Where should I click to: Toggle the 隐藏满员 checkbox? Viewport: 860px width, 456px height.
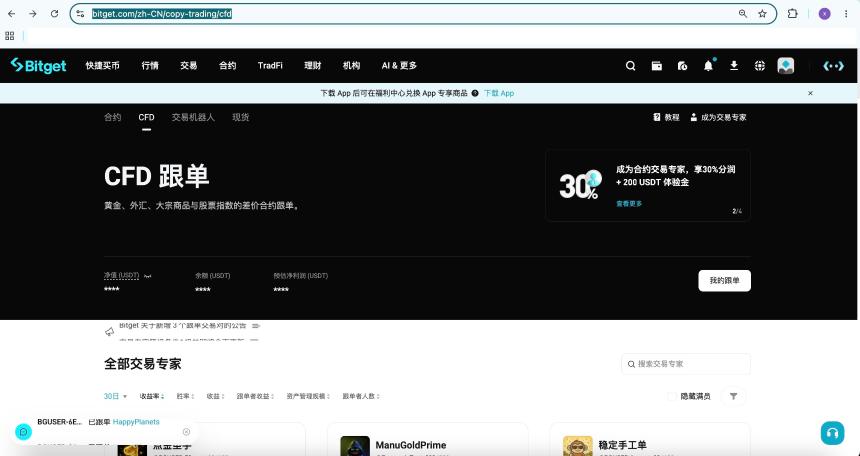pyautogui.click(x=672, y=396)
